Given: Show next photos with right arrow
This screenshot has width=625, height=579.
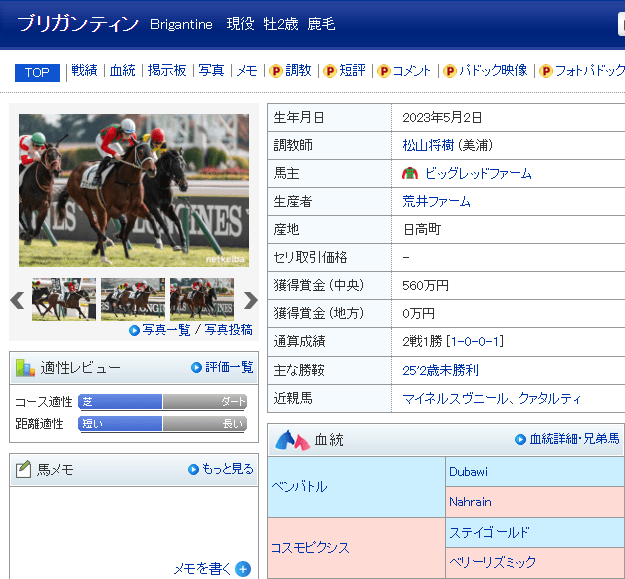Looking at the screenshot, I should coord(250,300).
